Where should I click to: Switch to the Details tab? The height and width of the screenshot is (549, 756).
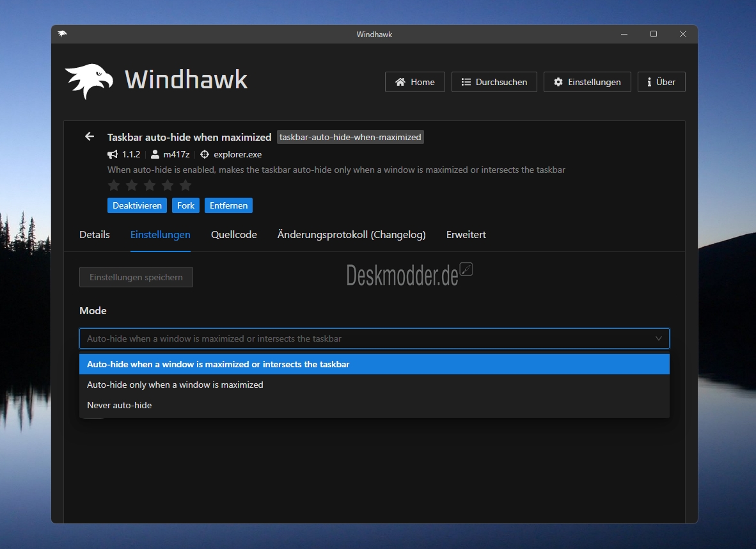point(95,234)
